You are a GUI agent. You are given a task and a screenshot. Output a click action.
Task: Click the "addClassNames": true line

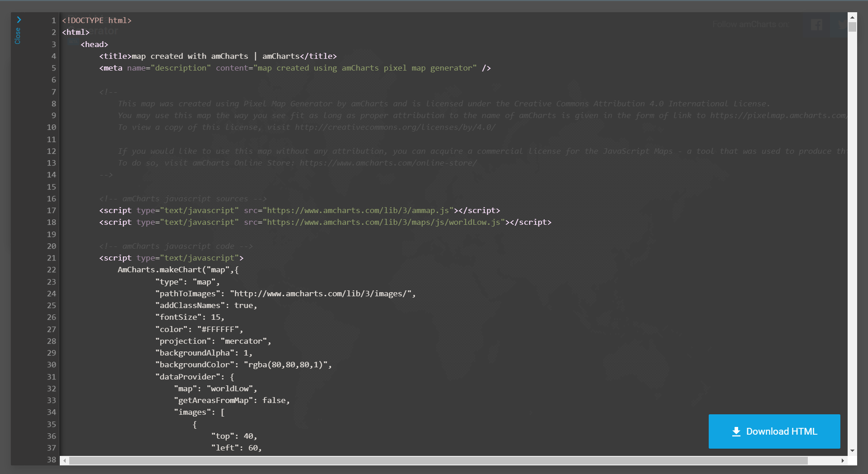click(x=206, y=305)
